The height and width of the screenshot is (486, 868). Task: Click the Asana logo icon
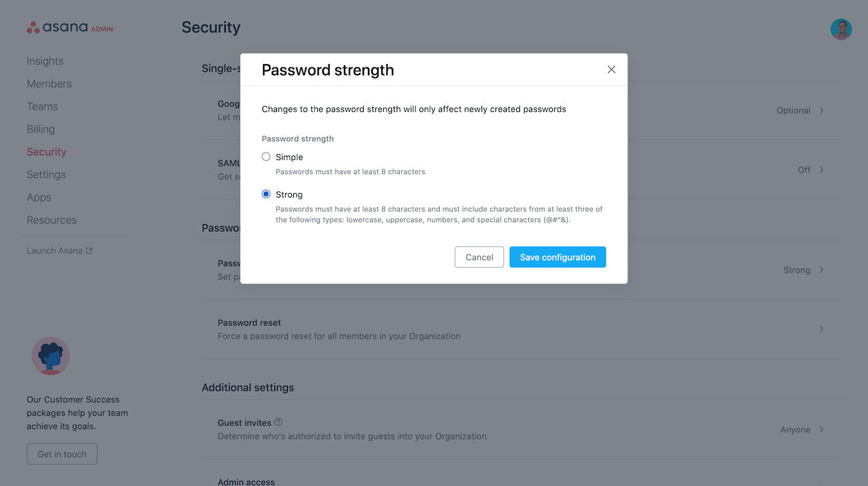tap(33, 27)
